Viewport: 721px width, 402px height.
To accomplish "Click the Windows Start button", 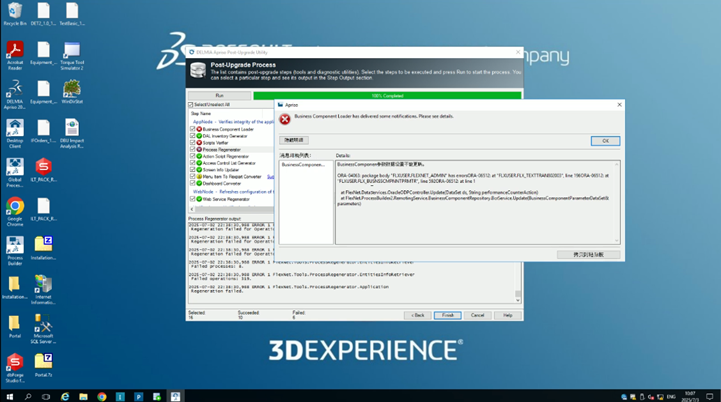I will tap(10, 396).
